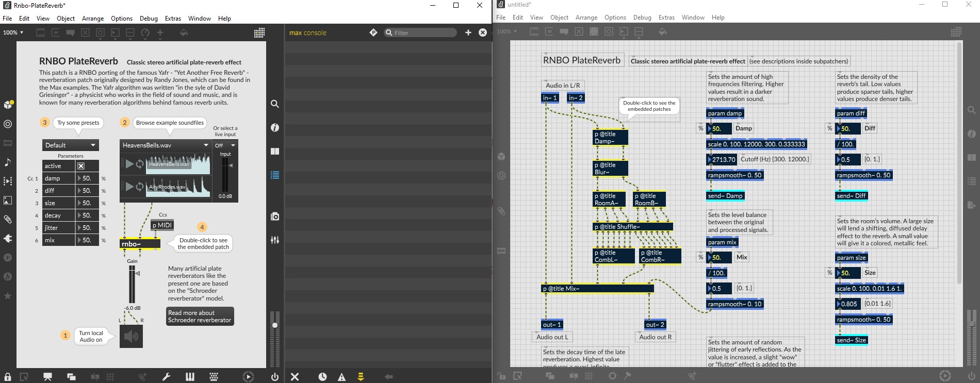
Task: Toggle loop for AiryRhodes.wav
Action: click(x=139, y=187)
